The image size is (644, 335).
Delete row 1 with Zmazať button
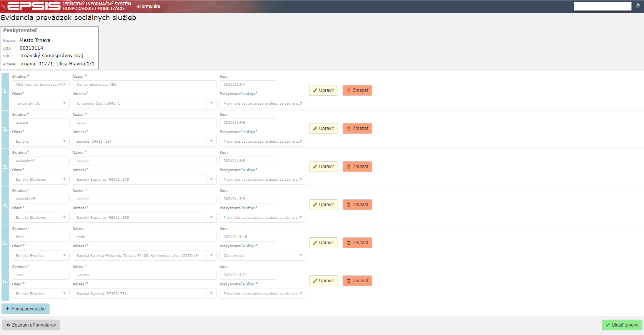tap(357, 90)
